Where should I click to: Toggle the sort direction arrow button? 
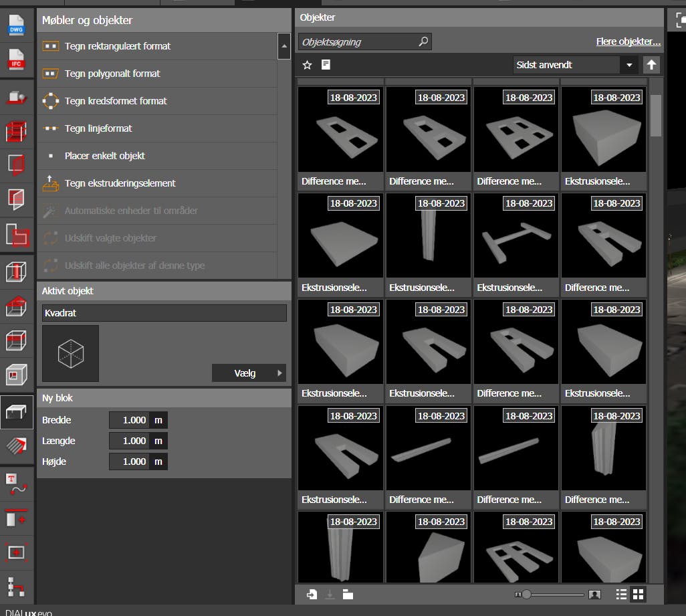click(651, 65)
